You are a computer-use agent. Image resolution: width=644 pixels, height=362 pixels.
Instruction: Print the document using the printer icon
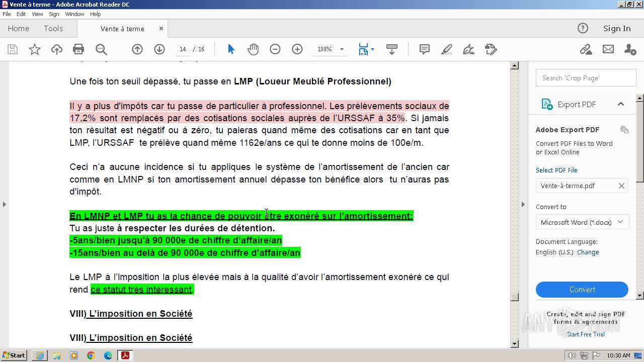pos(78,49)
